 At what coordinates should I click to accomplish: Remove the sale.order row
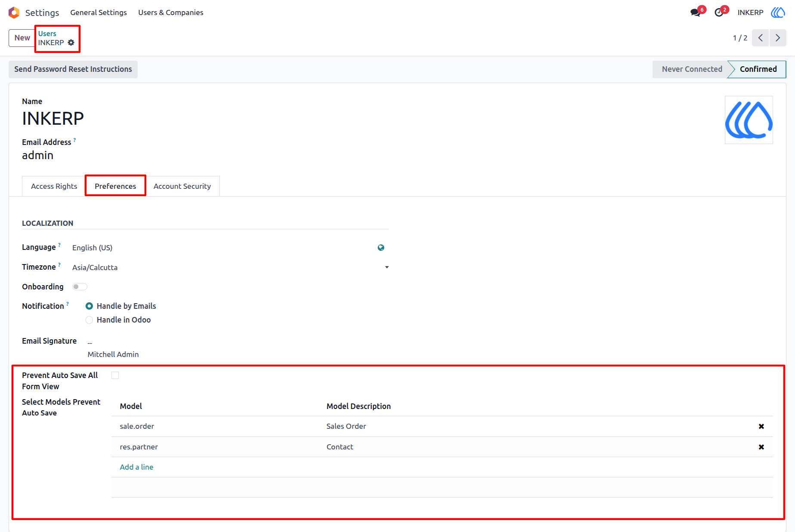coord(761,426)
